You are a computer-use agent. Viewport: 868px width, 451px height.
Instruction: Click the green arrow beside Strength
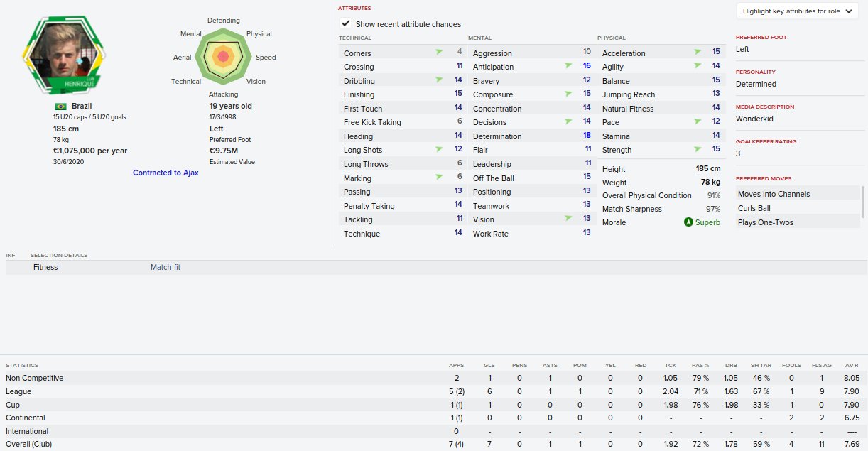pyautogui.click(x=698, y=149)
